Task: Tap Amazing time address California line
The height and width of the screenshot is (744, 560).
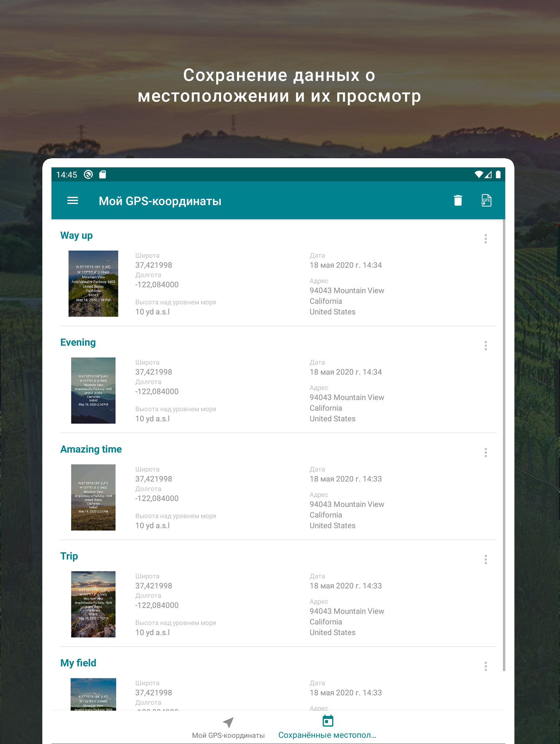Action: 326,515
